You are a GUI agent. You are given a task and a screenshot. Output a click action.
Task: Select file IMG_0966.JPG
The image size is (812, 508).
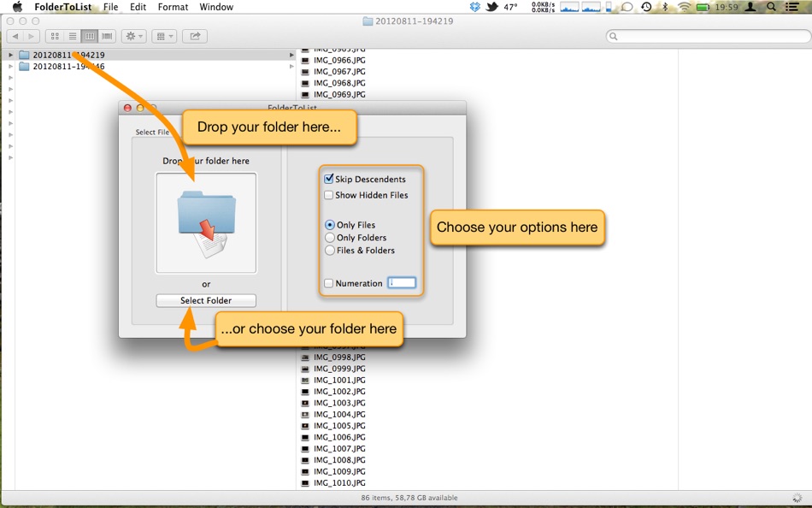pyautogui.click(x=339, y=60)
